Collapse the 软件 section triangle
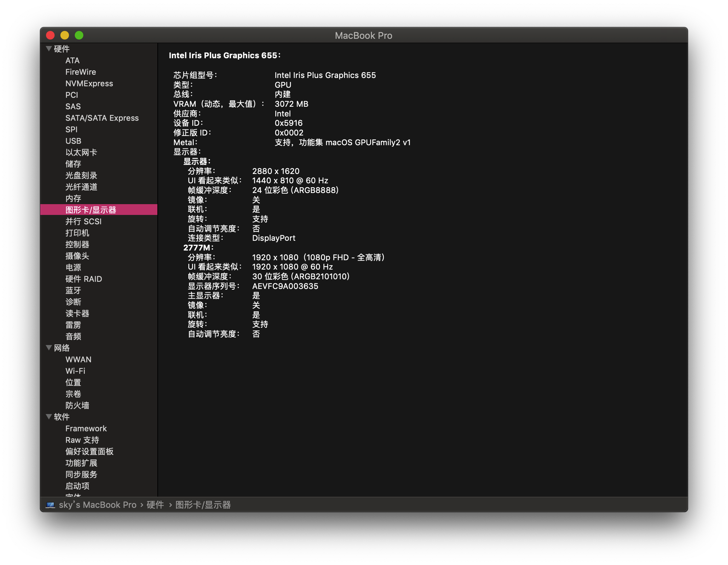This screenshot has height=565, width=728. [49, 417]
